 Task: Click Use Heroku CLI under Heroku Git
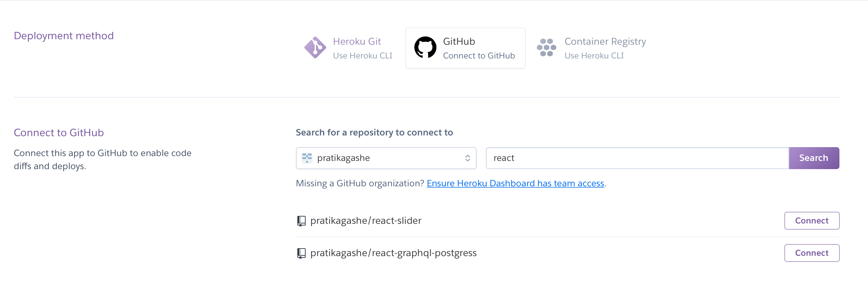[x=362, y=55]
